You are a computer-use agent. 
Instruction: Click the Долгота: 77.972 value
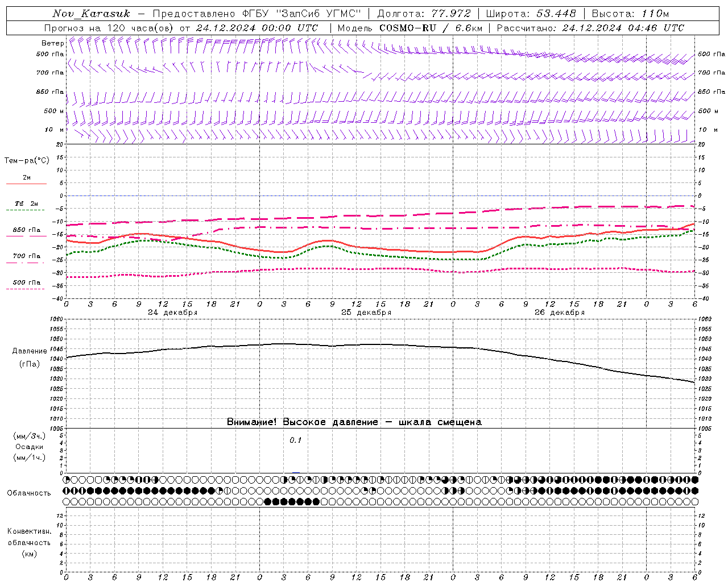[x=424, y=14]
